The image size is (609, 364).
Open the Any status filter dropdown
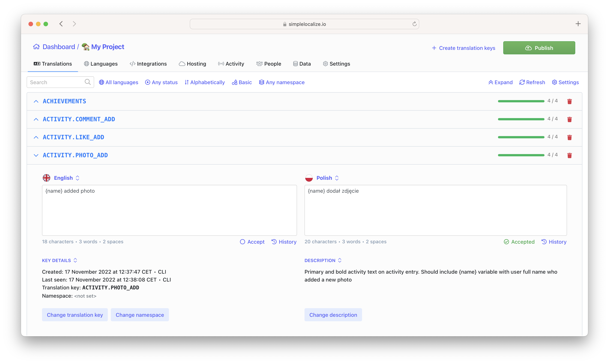point(161,82)
